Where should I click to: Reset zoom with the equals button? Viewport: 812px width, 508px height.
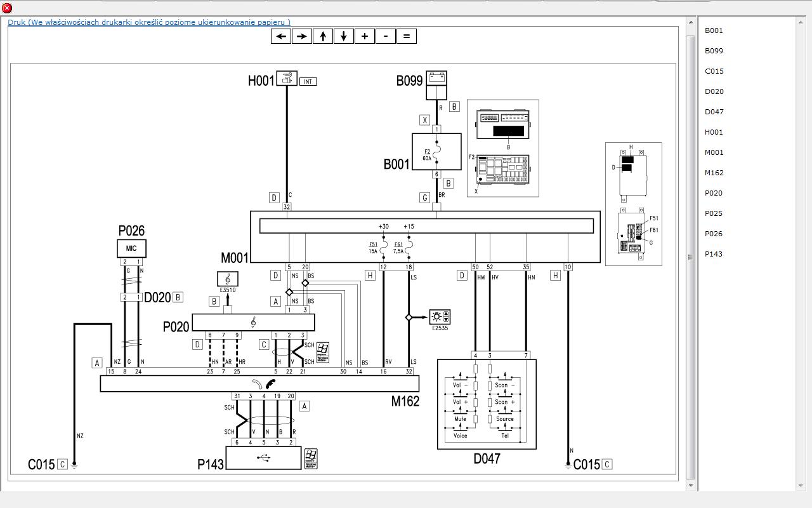407,36
